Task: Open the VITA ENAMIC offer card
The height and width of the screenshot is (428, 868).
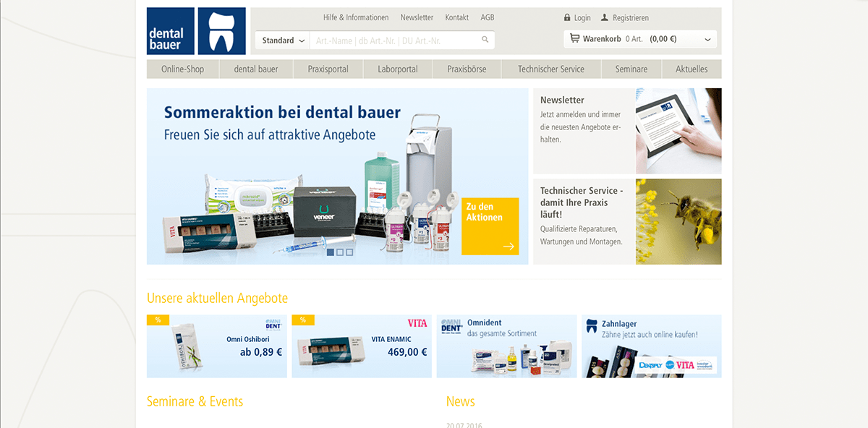Action: click(362, 346)
